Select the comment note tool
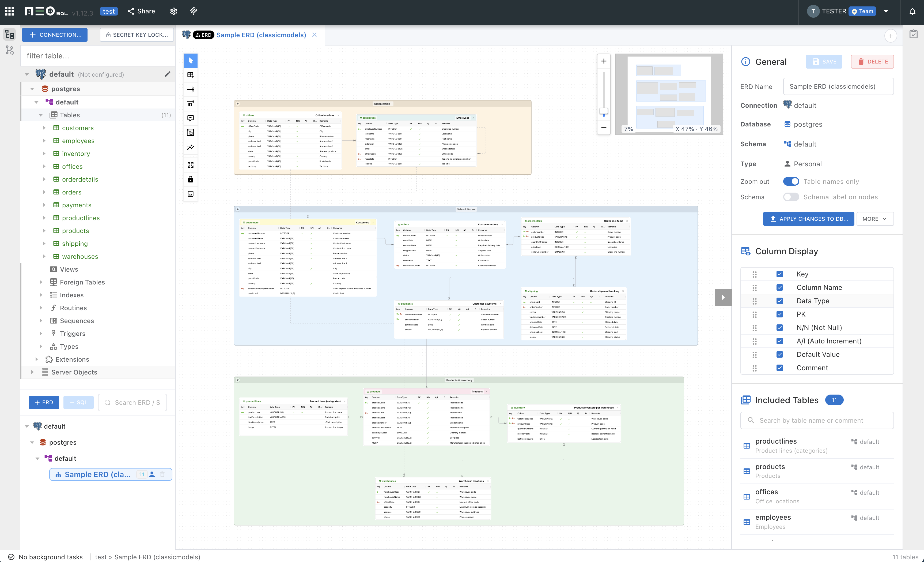Image resolution: width=924 pixels, height=562 pixels. pos(191,118)
